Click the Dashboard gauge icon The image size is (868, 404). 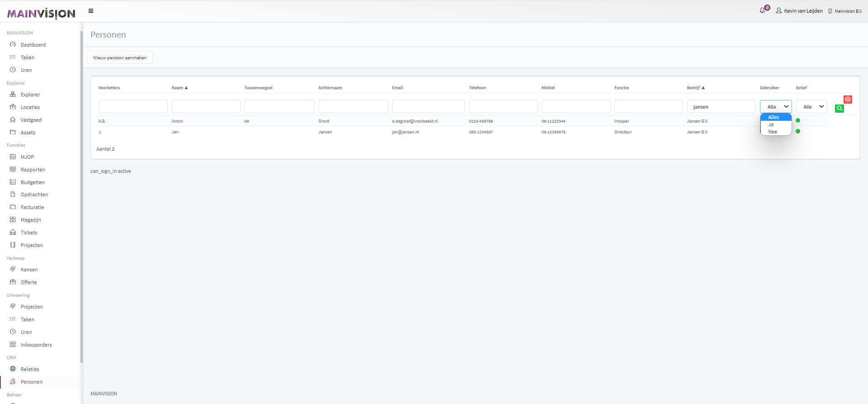tap(13, 45)
